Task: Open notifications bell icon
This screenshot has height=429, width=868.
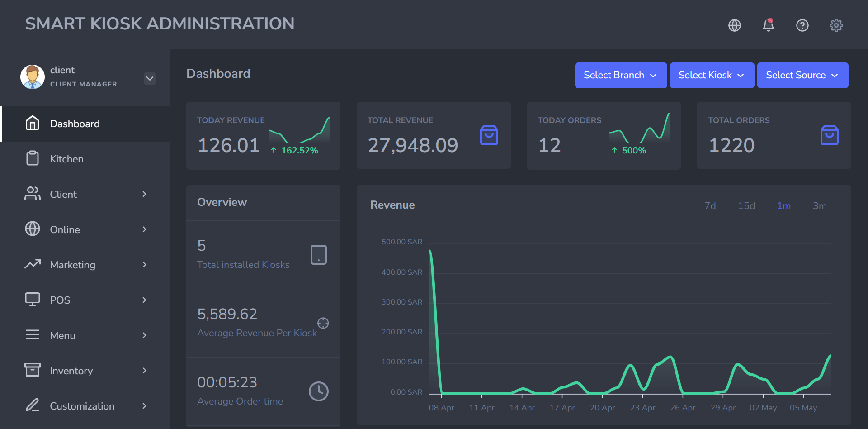Action: tap(769, 25)
